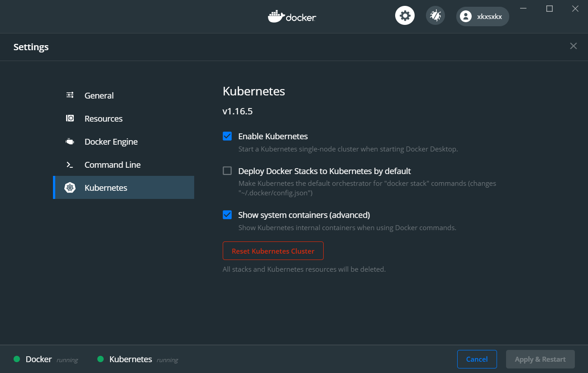588x373 pixels.
Task: Click the General sliders icon in sidebar
Action: 70,95
